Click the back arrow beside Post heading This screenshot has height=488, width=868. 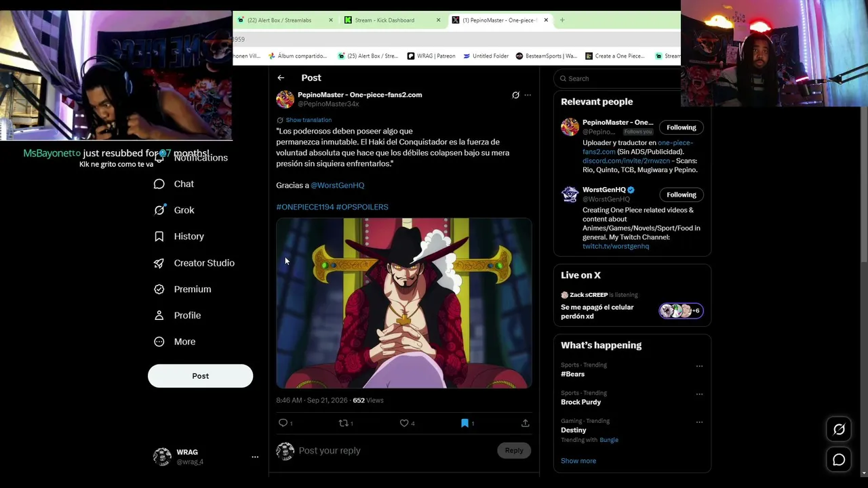tap(281, 78)
